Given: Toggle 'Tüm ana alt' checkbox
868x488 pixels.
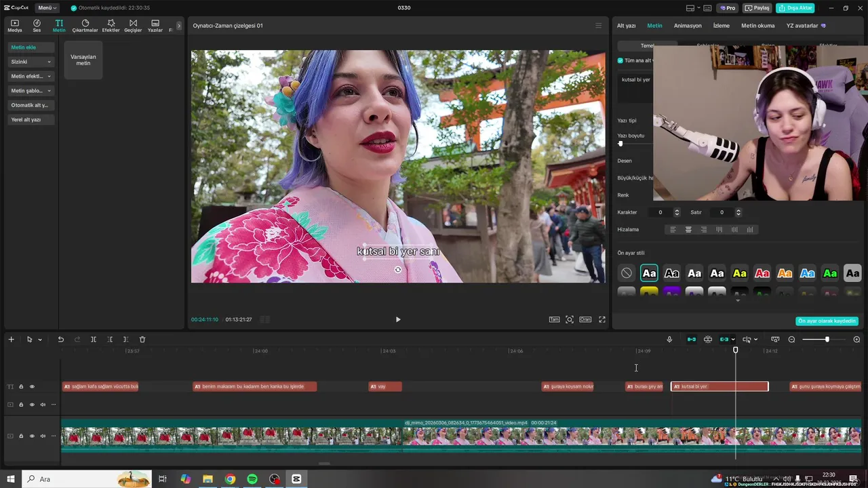Looking at the screenshot, I should click(620, 60).
